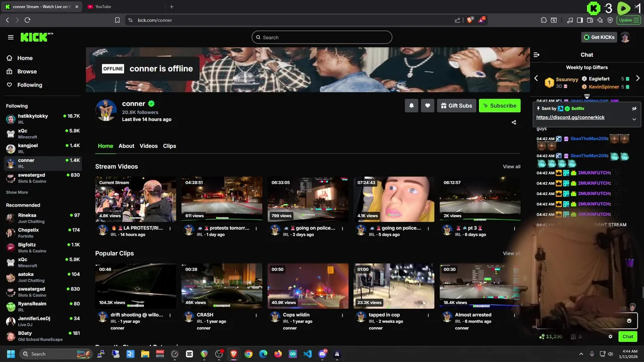Click Windows taskbar Search box

coord(56,354)
